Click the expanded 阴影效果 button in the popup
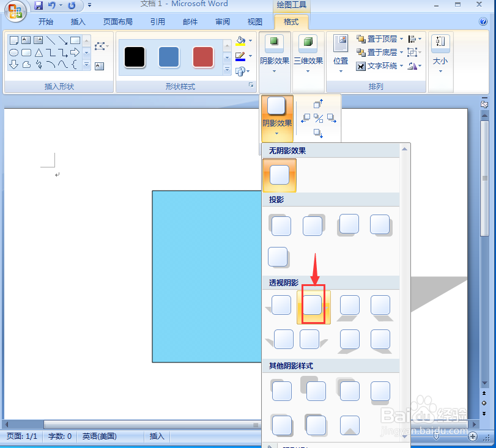Viewport: 496px width, 448px height. [277, 119]
